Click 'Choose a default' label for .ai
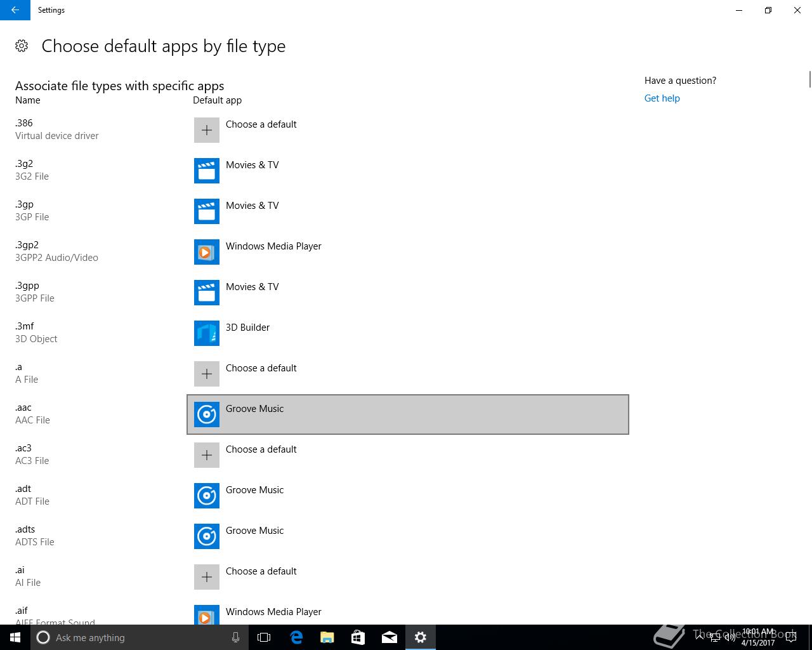 coord(261,571)
